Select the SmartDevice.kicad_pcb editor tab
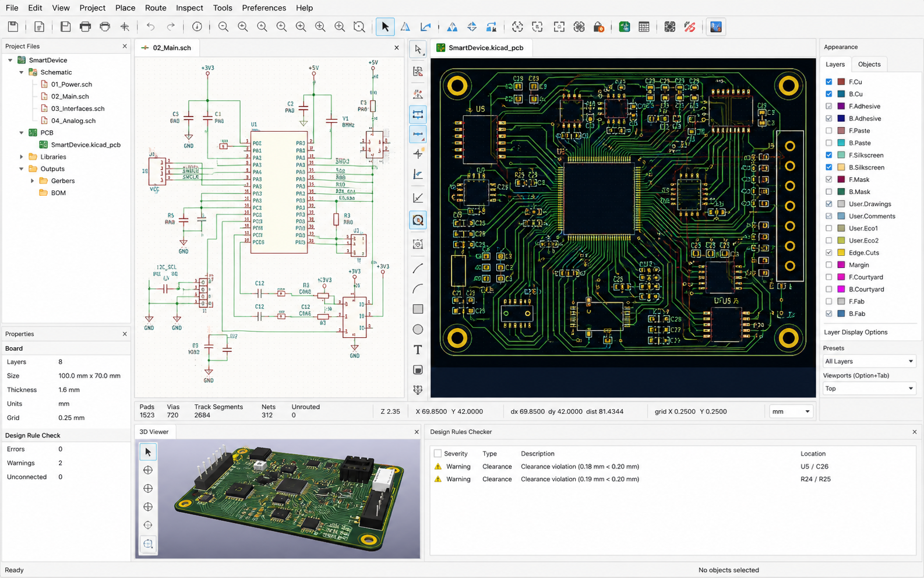The height and width of the screenshot is (578, 924). point(480,48)
